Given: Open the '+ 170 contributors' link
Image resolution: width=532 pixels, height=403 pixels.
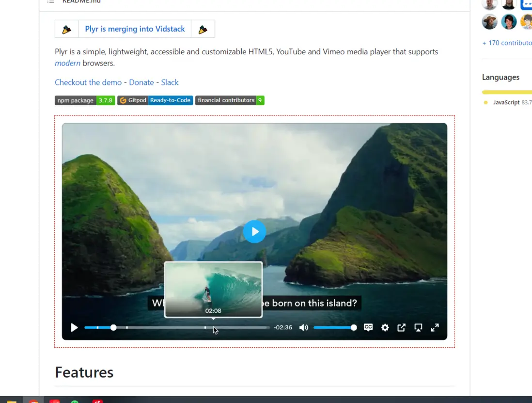Looking at the screenshot, I should [507, 43].
